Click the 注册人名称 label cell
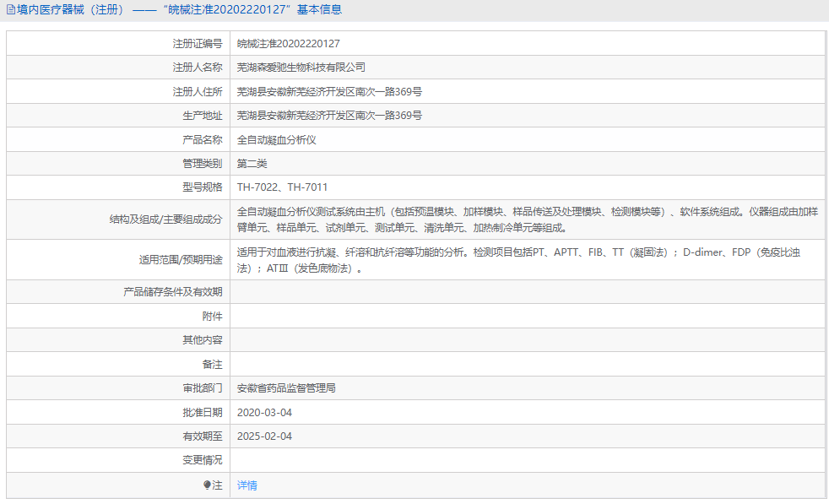 pos(118,68)
